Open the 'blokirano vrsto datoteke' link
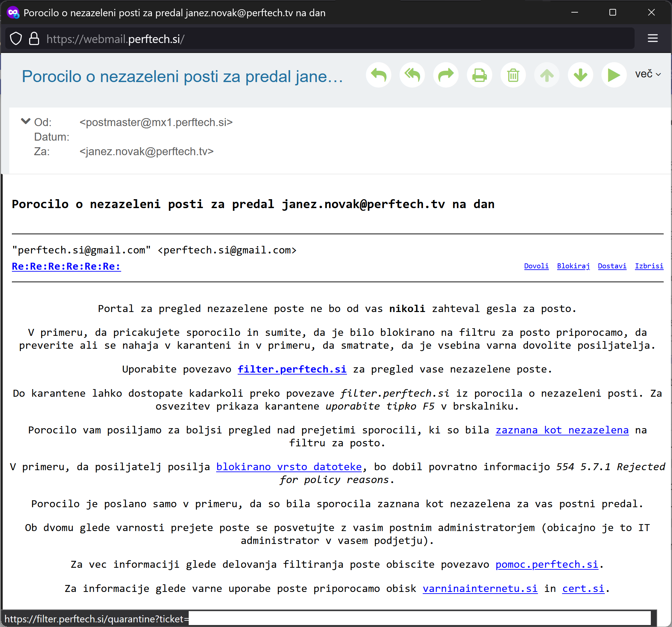672x627 pixels. pos(289,467)
